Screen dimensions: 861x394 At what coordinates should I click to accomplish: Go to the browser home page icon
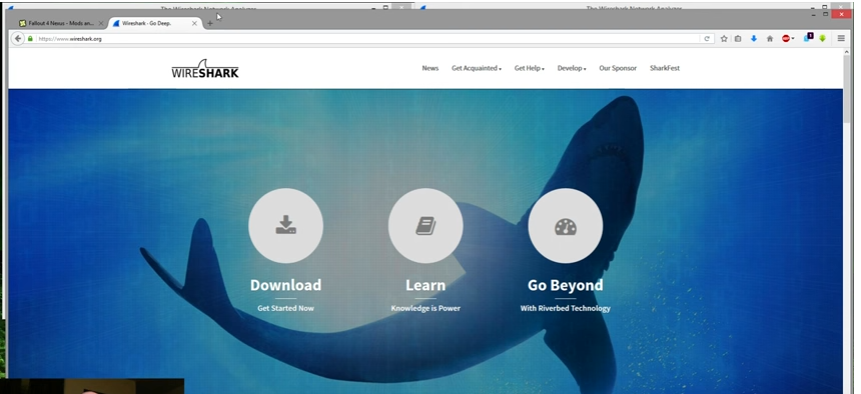(769, 38)
